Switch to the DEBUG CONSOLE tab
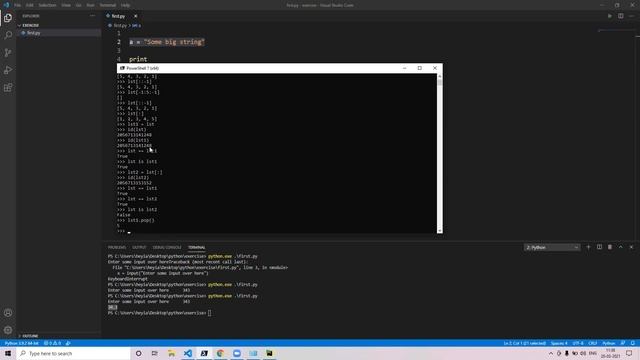The image size is (640, 360). [x=167, y=247]
